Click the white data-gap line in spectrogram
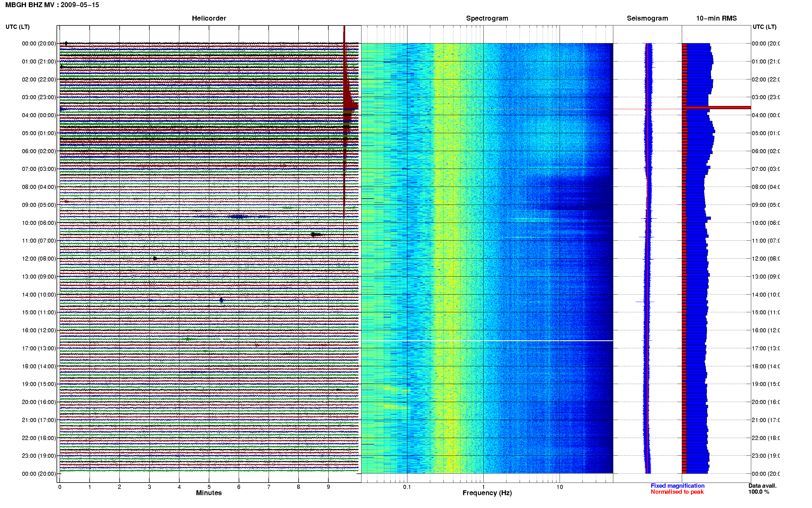812x508 pixels. coord(487,341)
